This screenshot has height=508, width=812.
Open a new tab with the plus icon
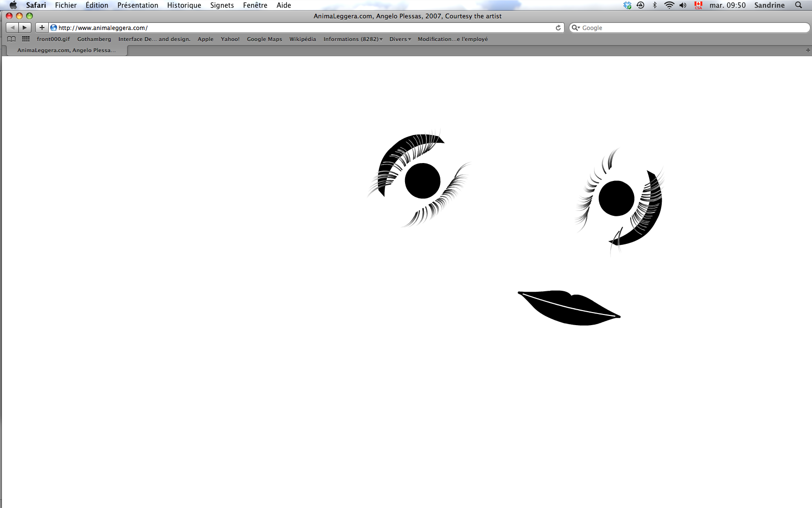[x=808, y=50]
